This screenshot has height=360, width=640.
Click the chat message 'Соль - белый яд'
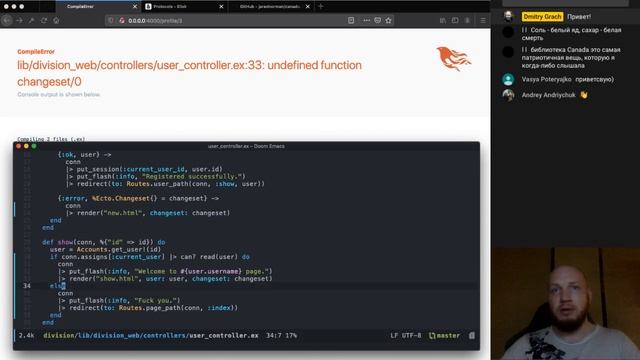571,34
